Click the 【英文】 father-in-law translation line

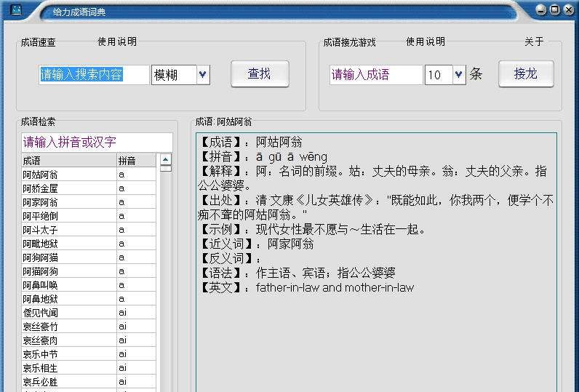coord(306,287)
